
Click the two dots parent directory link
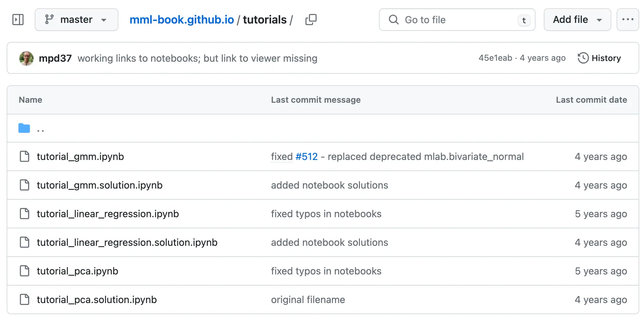click(40, 130)
